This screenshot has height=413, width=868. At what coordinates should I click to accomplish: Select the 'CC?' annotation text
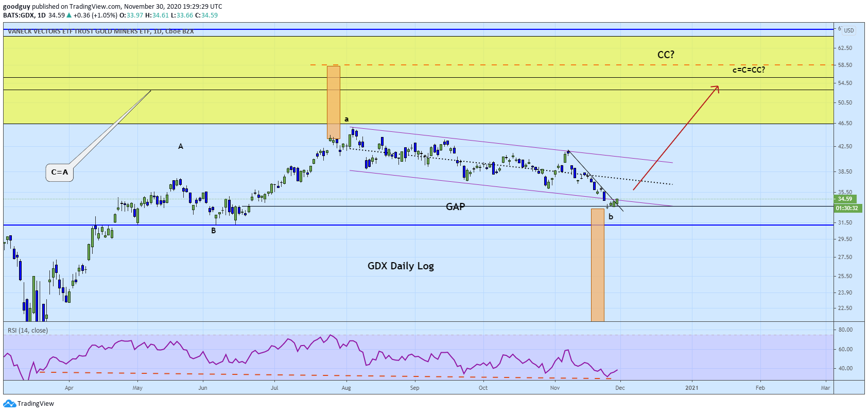(666, 55)
